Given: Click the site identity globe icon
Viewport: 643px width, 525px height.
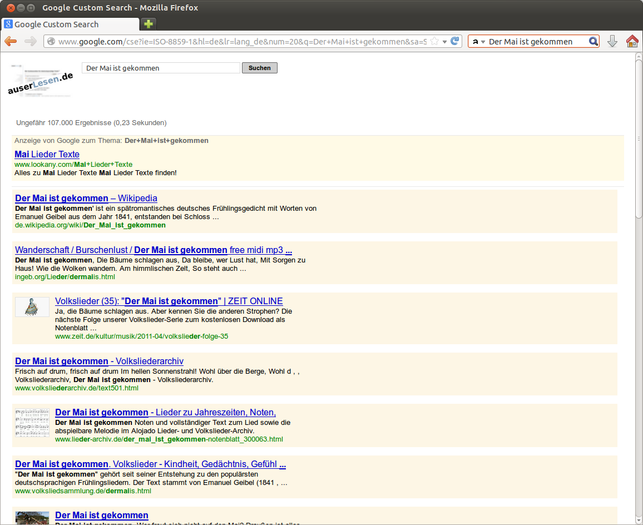Looking at the screenshot, I should pyautogui.click(x=51, y=41).
